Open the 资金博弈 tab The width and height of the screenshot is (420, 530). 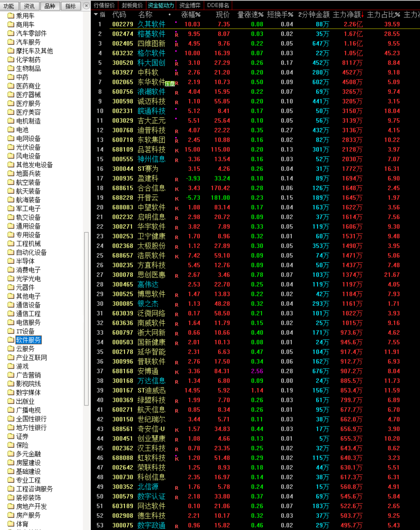pos(190,5)
